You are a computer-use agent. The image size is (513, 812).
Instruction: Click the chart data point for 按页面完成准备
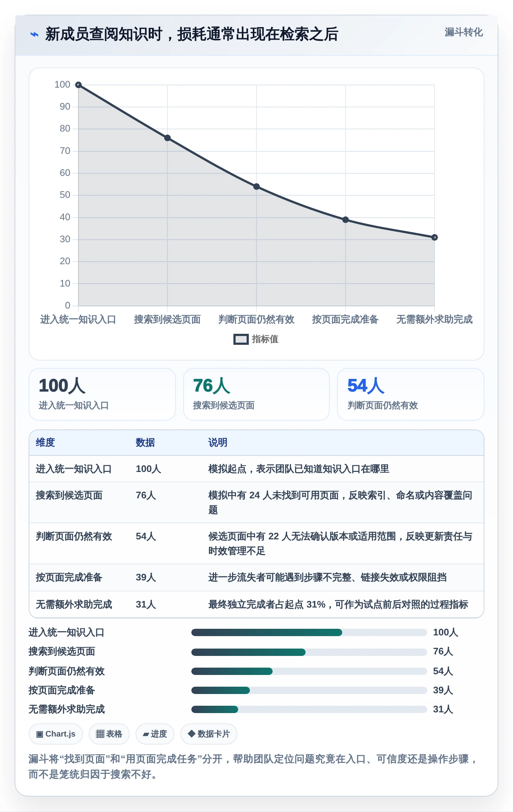click(346, 220)
